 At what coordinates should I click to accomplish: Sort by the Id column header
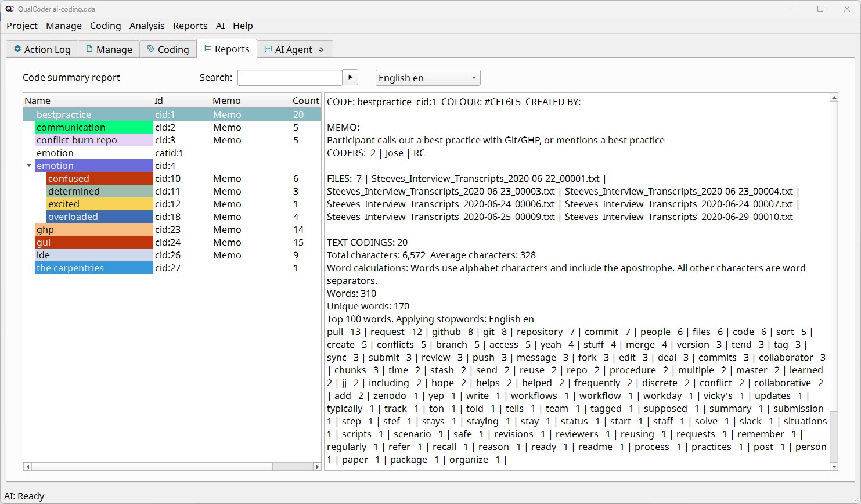182,100
